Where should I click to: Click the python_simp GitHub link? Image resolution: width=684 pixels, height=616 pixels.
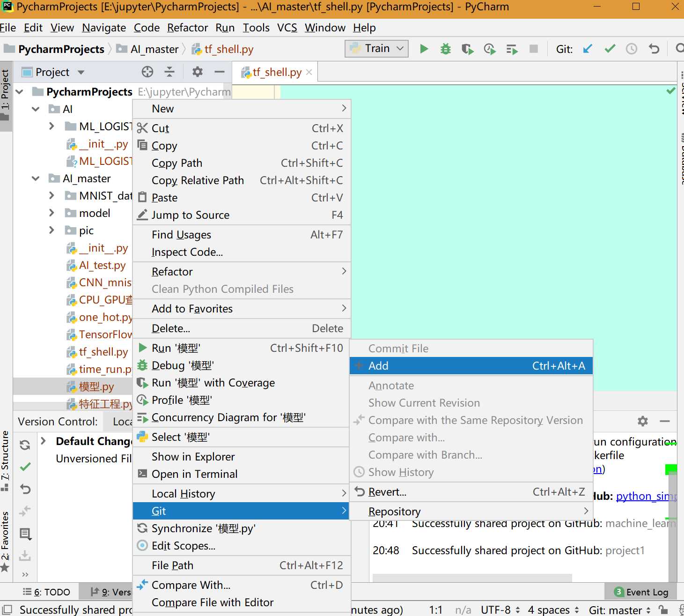pos(646,496)
